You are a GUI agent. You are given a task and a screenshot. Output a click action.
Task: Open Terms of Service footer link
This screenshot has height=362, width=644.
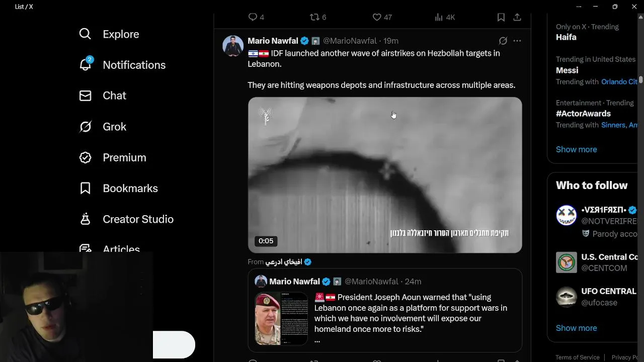[578, 357]
